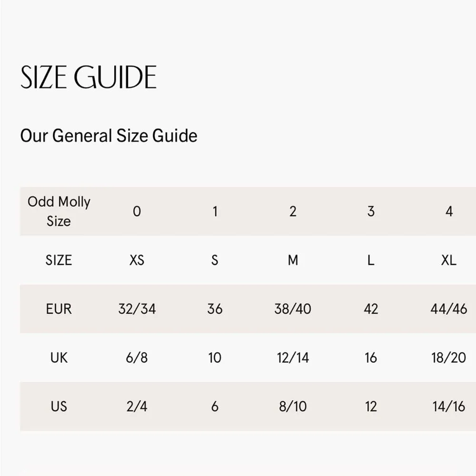The image size is (476, 476).
Task: Select EUR 44/46 value
Action: click(x=449, y=309)
